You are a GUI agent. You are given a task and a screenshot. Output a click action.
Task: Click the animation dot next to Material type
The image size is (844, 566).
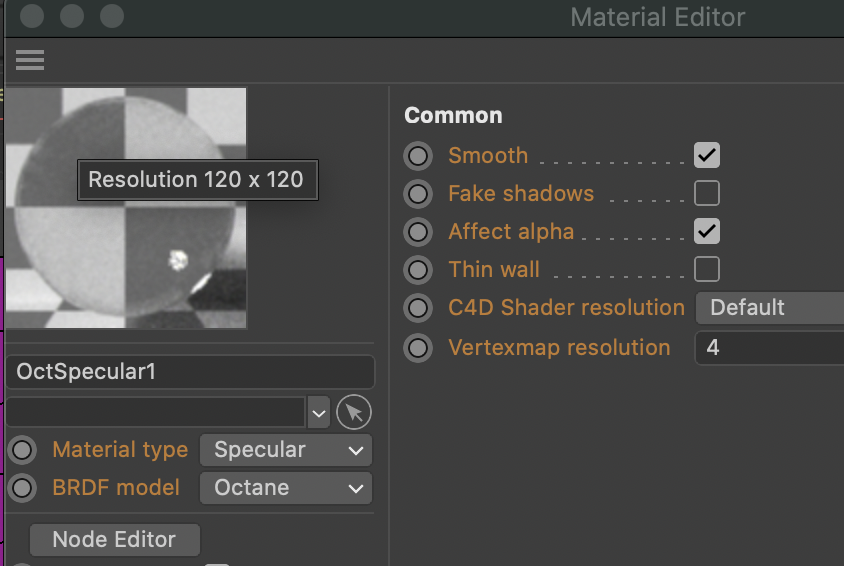click(22, 450)
